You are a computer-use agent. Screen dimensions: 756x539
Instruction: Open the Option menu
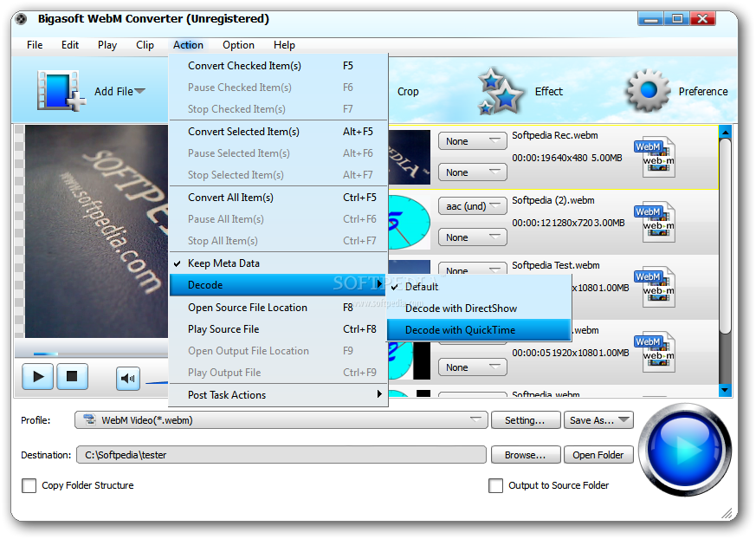(238, 45)
